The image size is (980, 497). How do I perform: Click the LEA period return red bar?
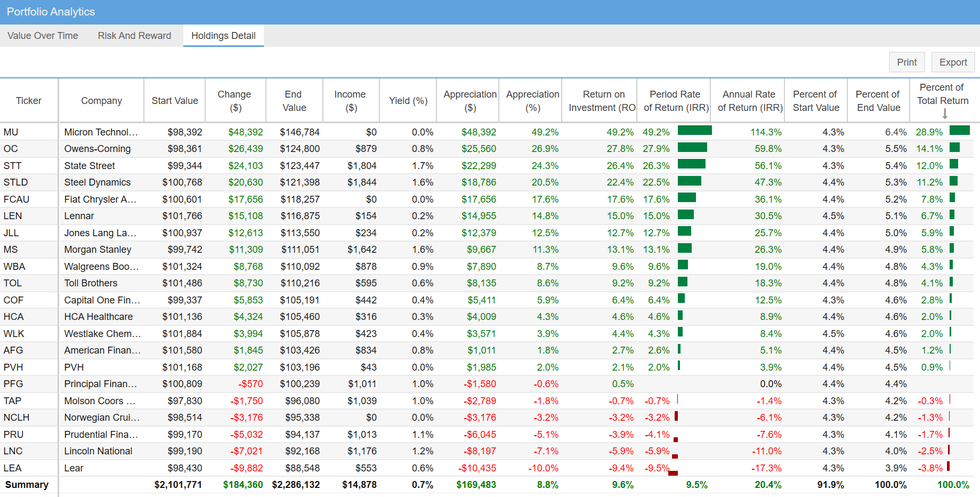click(x=673, y=473)
